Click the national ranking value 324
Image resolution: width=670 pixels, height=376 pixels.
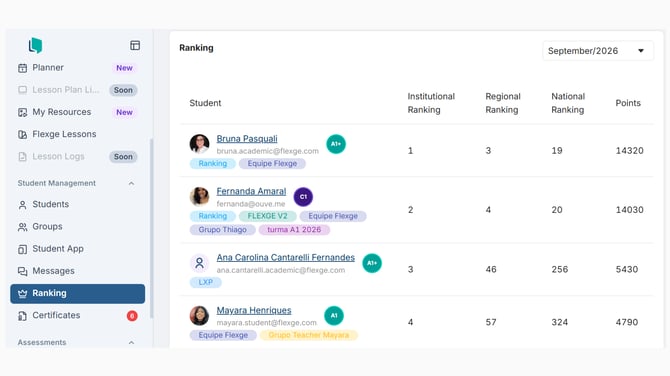560,322
